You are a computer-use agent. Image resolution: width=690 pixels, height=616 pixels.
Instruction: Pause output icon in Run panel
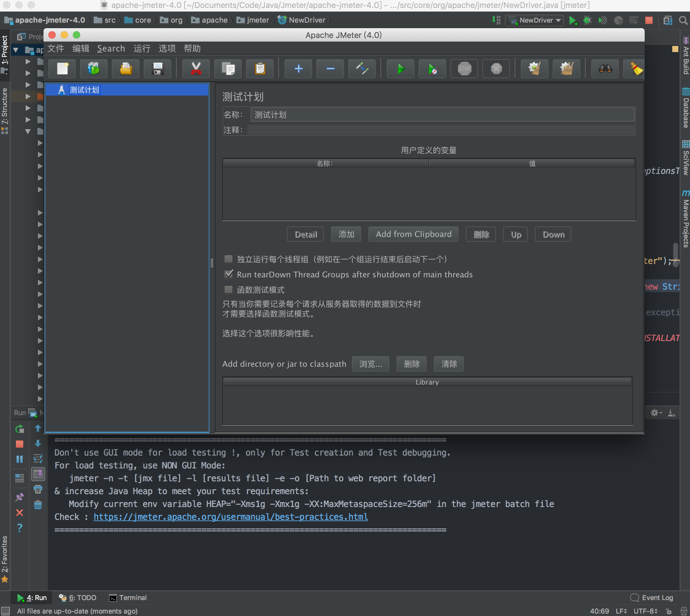click(20, 459)
